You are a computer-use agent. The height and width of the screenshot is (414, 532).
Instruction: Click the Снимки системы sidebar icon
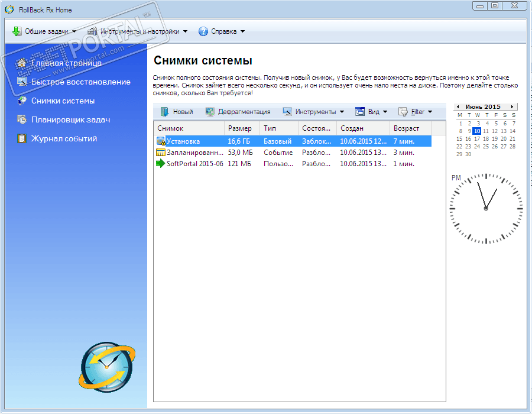point(22,101)
